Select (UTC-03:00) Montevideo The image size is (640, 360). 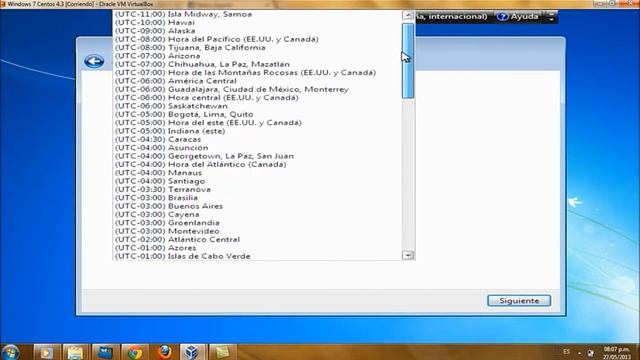pyautogui.click(x=257, y=231)
